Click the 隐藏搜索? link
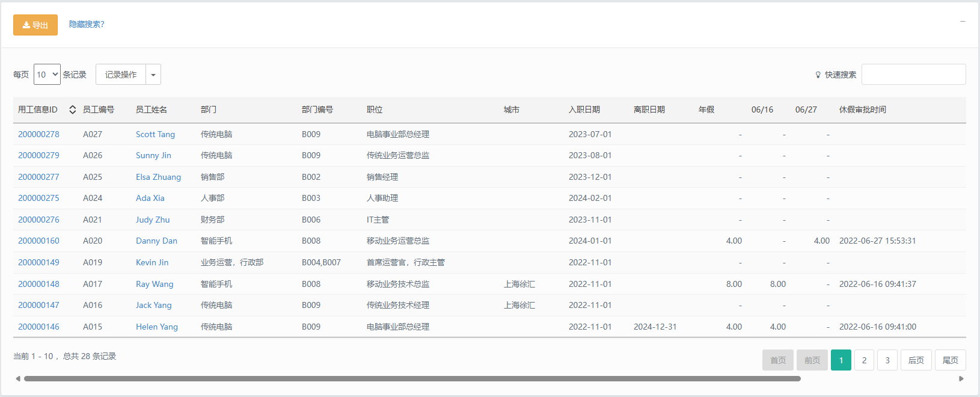Viewport: 980px width, 397px height. click(x=87, y=25)
